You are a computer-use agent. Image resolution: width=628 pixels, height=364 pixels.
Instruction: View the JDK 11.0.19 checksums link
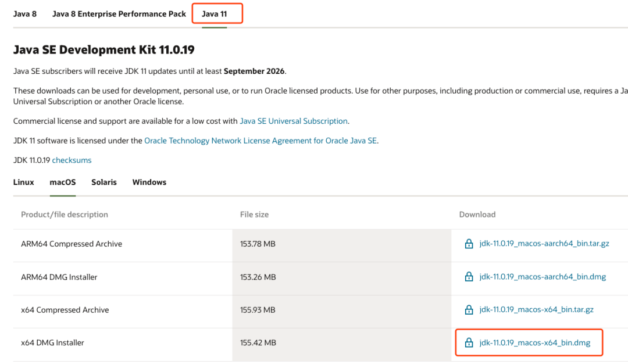[x=72, y=160]
